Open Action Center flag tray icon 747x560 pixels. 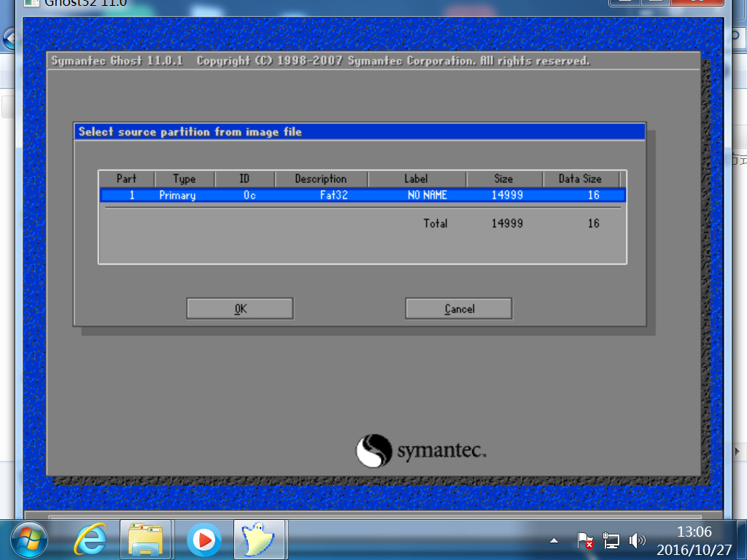click(584, 540)
